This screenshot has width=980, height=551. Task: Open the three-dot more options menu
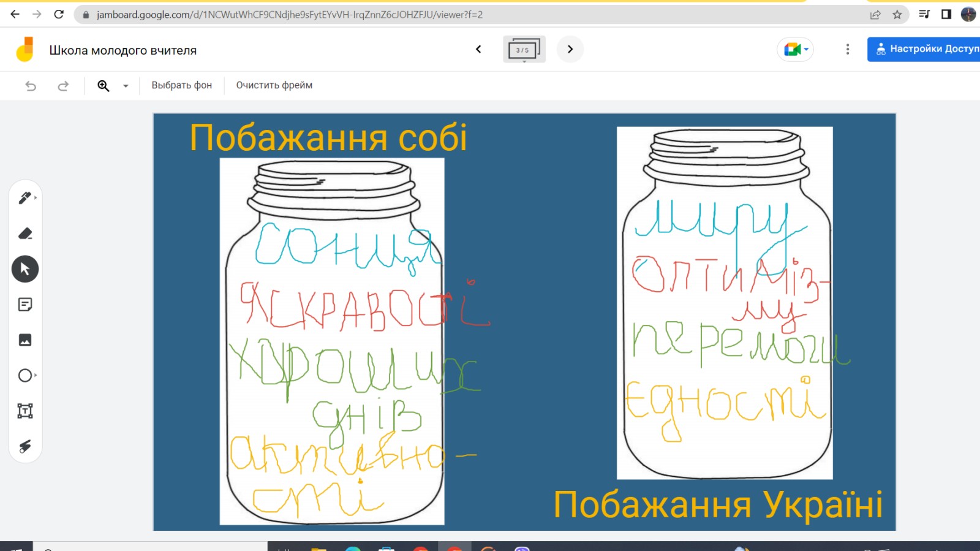pyautogui.click(x=848, y=49)
